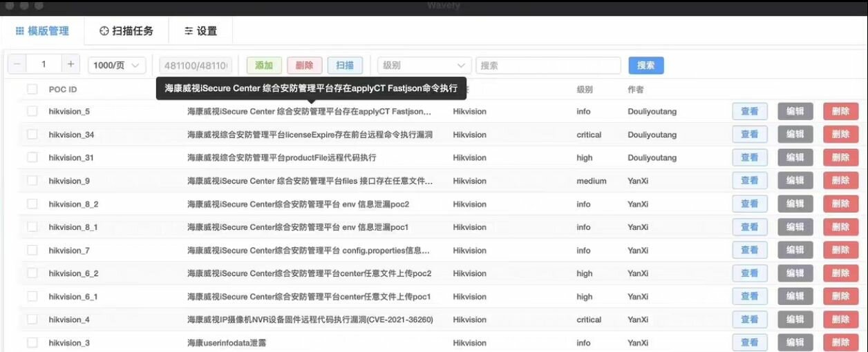The width and height of the screenshot is (868, 352).
Task: Check the box for hikvision_5
Action: tap(32, 111)
